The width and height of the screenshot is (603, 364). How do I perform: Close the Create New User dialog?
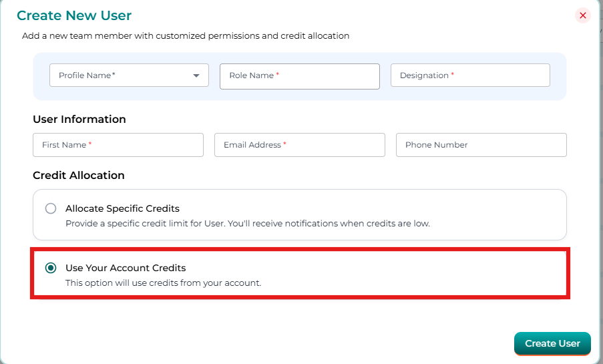(583, 15)
